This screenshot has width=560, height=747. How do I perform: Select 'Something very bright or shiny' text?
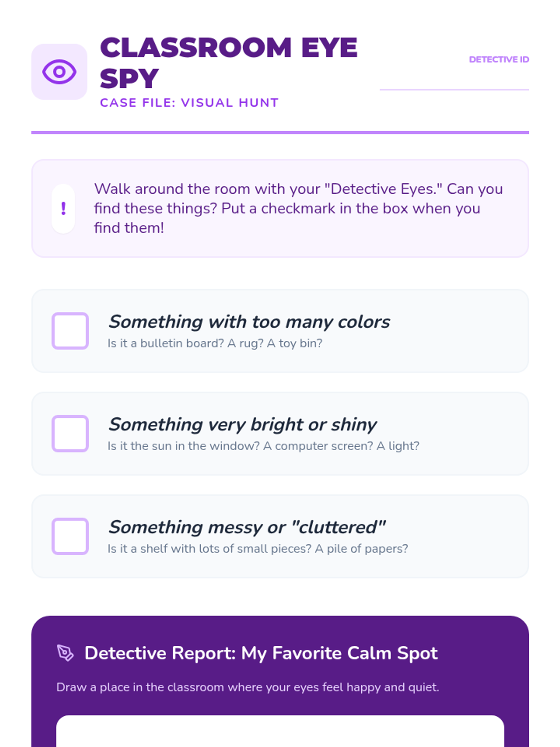tap(242, 424)
